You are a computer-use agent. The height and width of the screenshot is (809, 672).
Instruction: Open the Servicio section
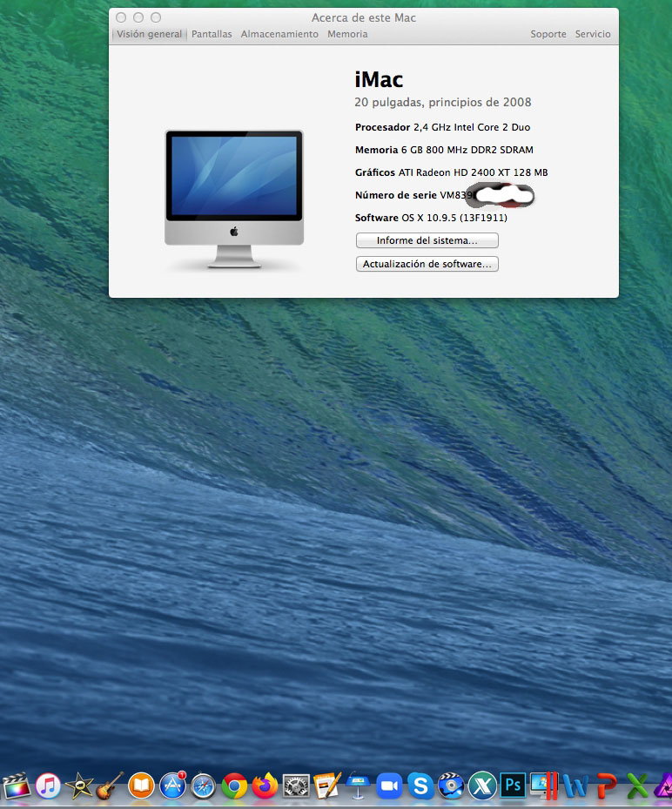(x=593, y=34)
